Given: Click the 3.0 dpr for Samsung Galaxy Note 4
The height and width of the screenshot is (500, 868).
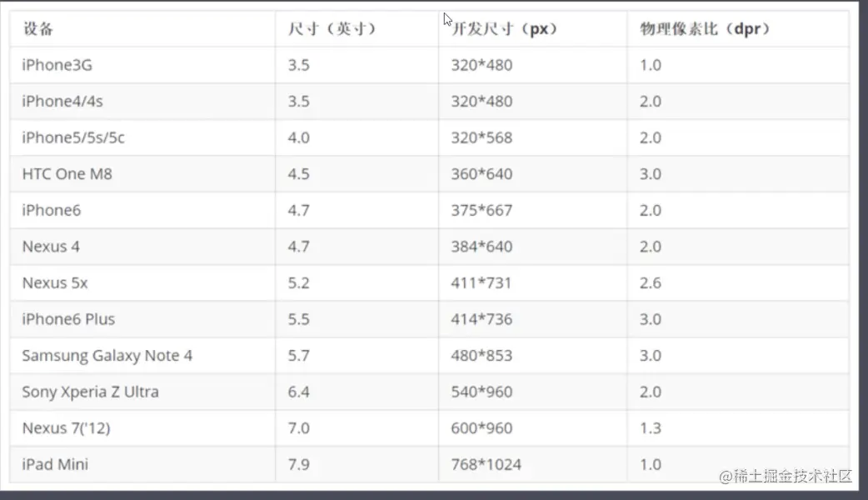Looking at the screenshot, I should pos(651,356).
